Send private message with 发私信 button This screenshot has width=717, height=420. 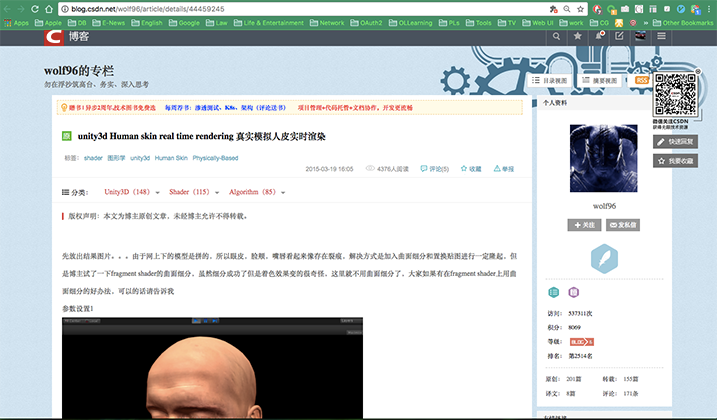[x=623, y=225]
